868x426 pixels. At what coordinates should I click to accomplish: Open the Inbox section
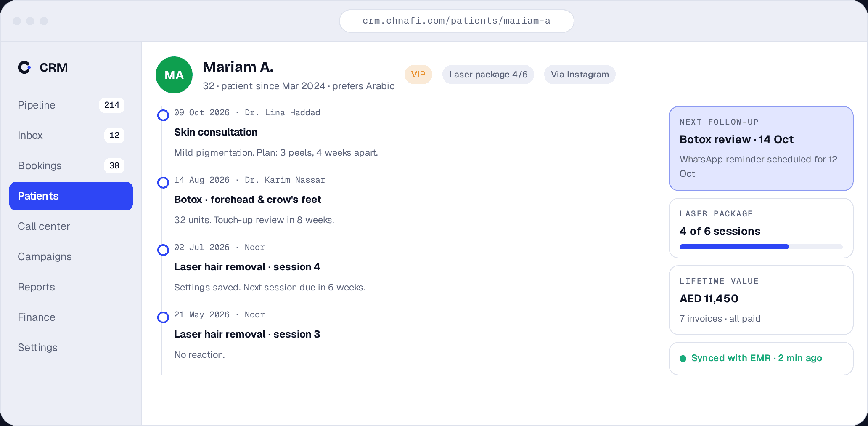[x=71, y=136]
